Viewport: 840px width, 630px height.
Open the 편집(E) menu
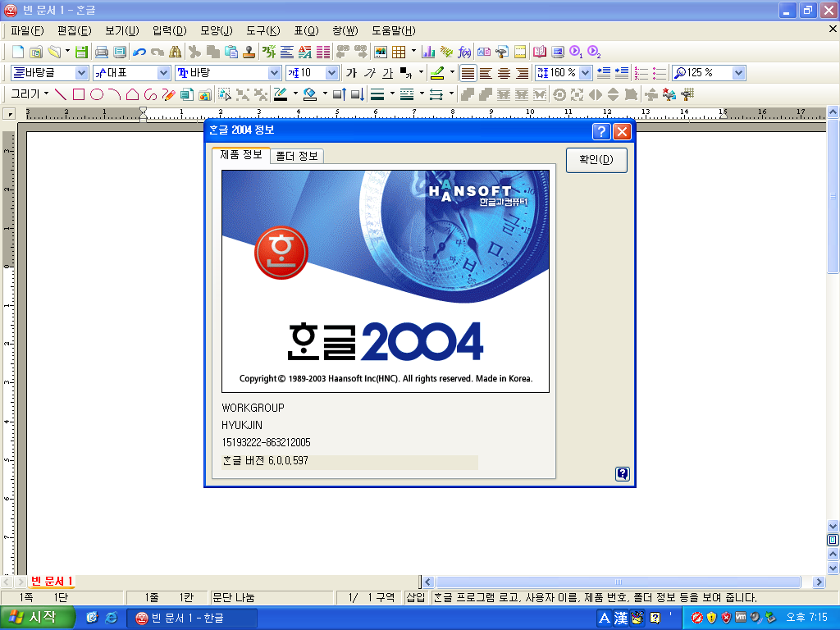click(x=75, y=30)
